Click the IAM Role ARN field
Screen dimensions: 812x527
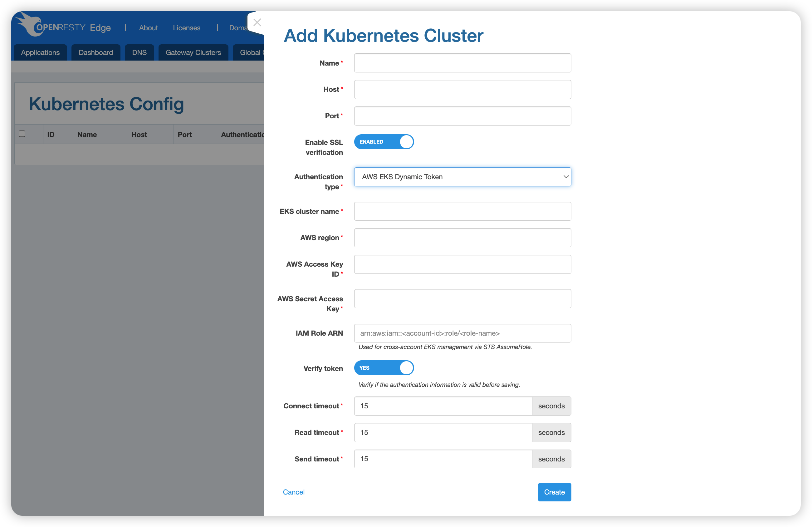462,333
